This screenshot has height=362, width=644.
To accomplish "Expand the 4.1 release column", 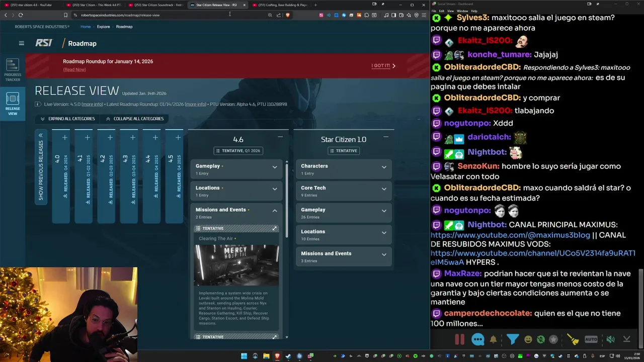I will tap(87, 137).
